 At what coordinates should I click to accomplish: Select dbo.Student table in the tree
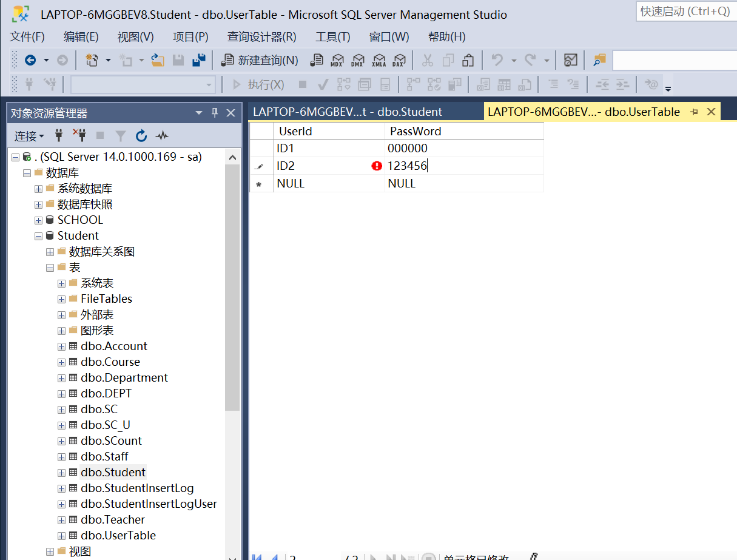click(113, 473)
